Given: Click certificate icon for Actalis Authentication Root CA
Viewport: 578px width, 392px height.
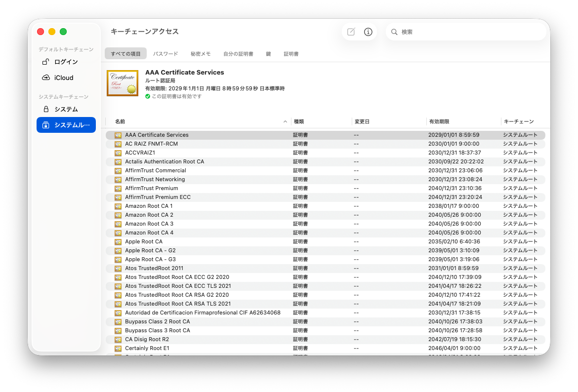Looking at the screenshot, I should point(118,162).
